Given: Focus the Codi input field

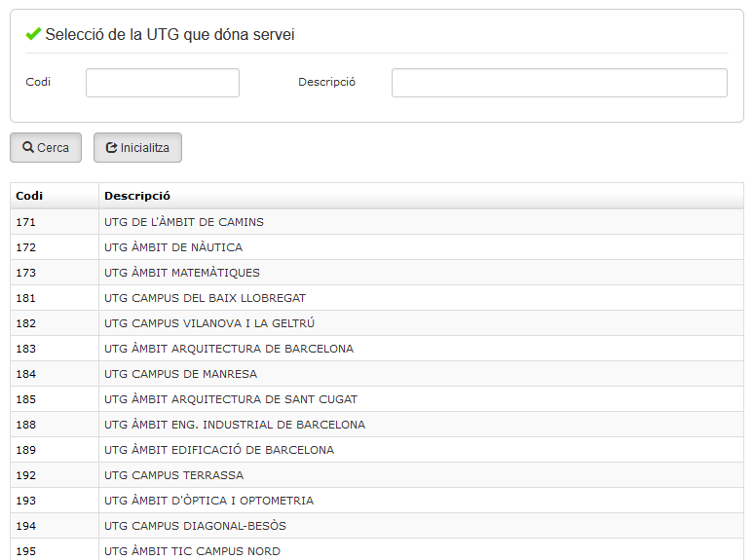Looking at the screenshot, I should [x=162, y=83].
